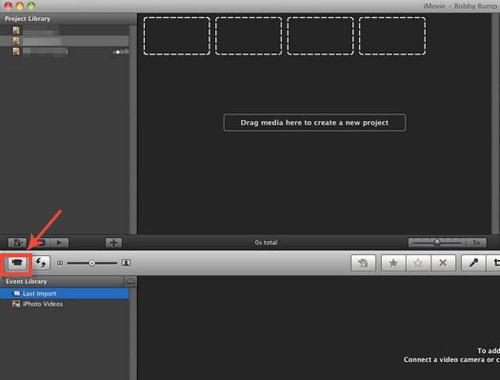Click the Event Library header

pyautogui.click(x=26, y=282)
